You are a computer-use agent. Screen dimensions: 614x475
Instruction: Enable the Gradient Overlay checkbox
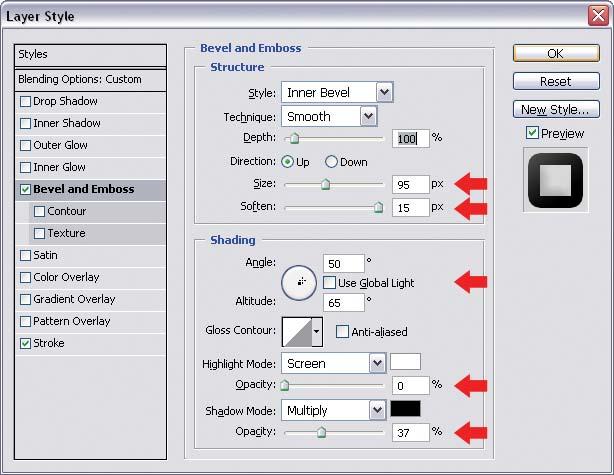tap(25, 299)
